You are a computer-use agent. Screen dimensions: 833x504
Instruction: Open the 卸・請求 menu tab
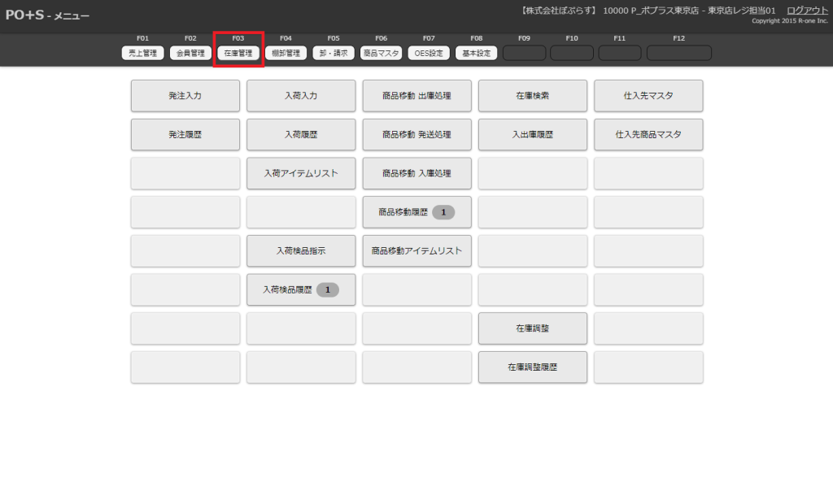pyautogui.click(x=334, y=53)
